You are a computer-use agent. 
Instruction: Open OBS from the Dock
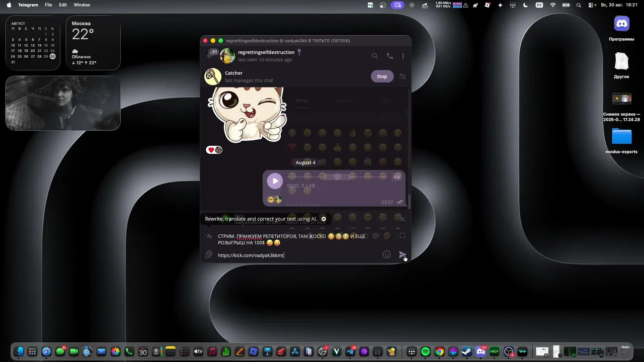click(x=509, y=352)
